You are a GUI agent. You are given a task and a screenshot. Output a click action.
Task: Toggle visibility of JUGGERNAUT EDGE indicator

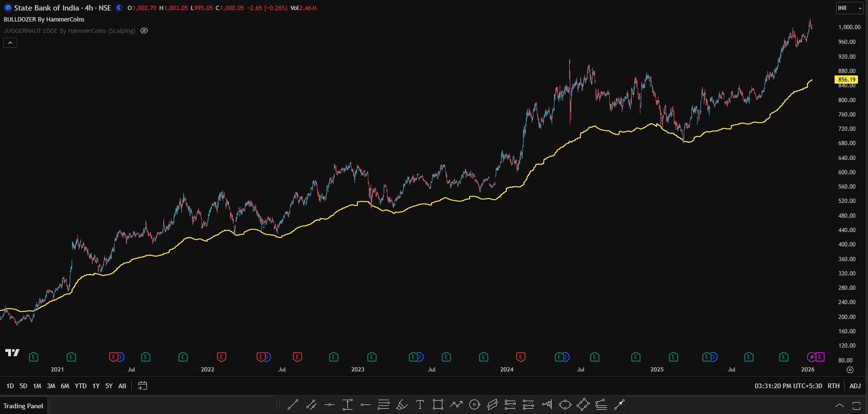(x=144, y=31)
